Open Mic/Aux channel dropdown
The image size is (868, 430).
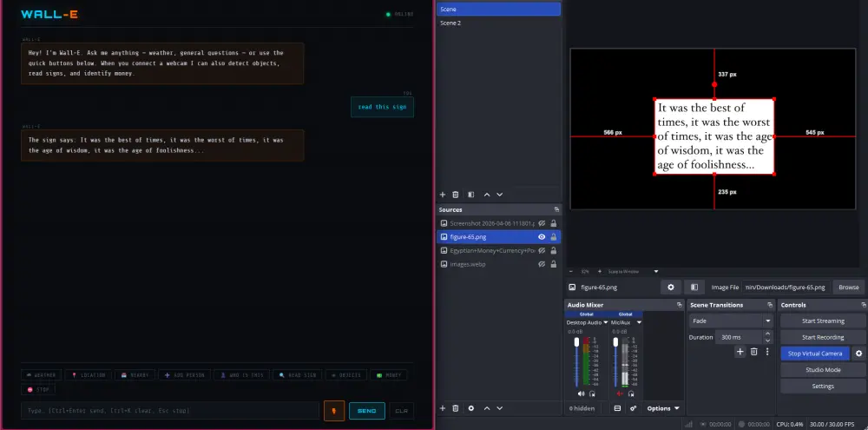(639, 322)
